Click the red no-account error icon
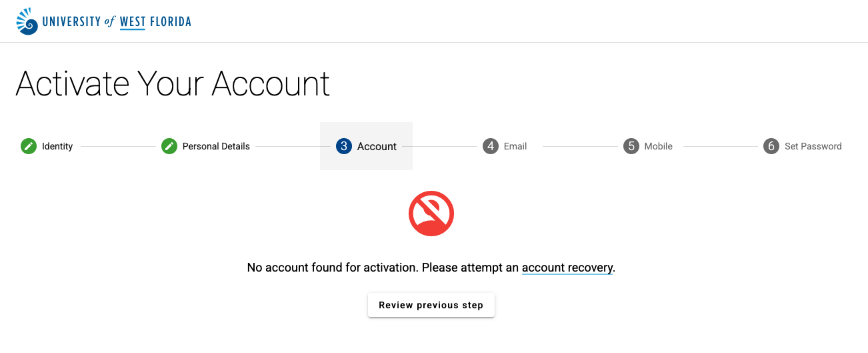 (x=431, y=214)
